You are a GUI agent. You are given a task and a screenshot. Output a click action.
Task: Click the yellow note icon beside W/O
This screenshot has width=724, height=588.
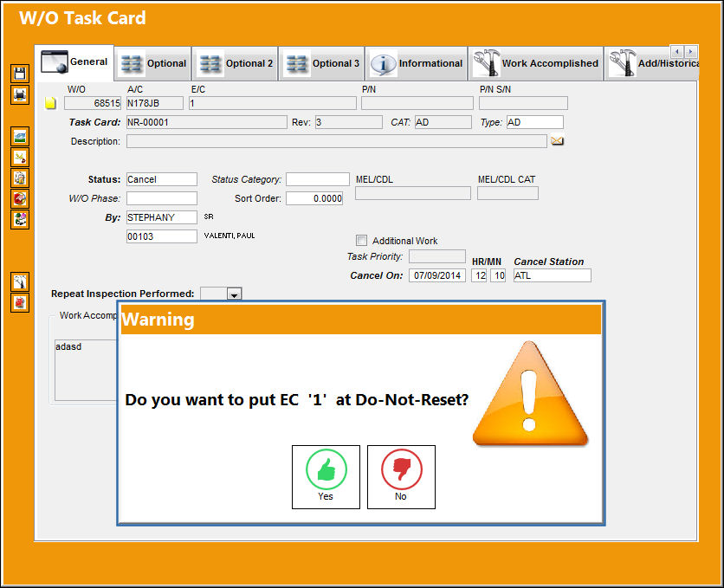pos(50,103)
